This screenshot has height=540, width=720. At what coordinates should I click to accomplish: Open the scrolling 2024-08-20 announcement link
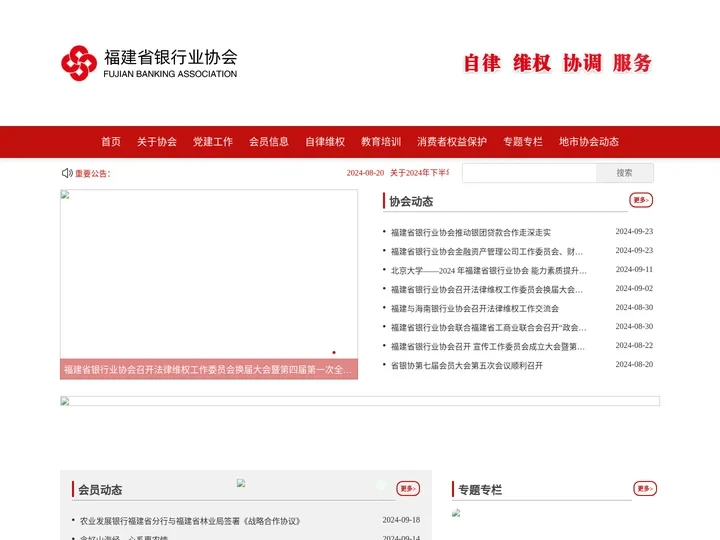coord(398,173)
